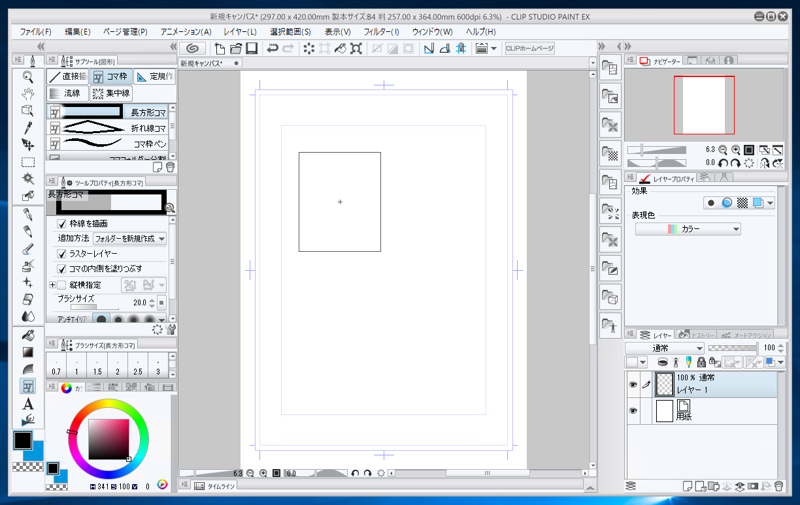Select the Move layer tool

[28, 145]
